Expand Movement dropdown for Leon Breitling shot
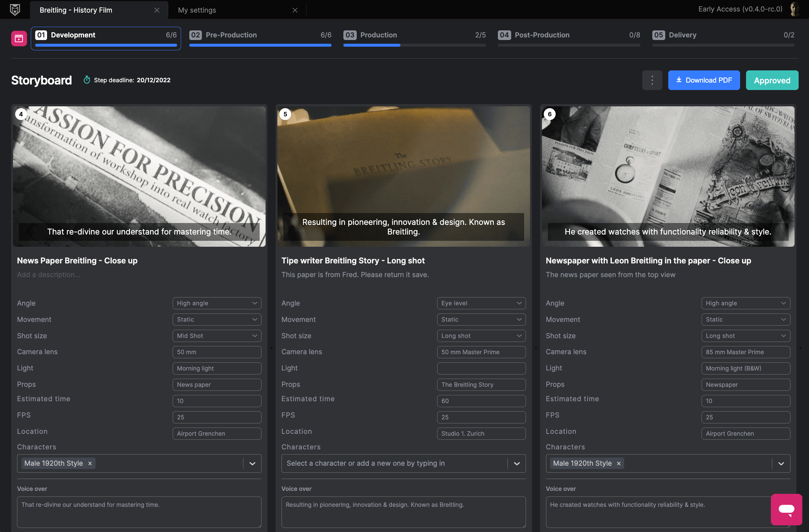This screenshot has height=532, width=809. tap(746, 319)
